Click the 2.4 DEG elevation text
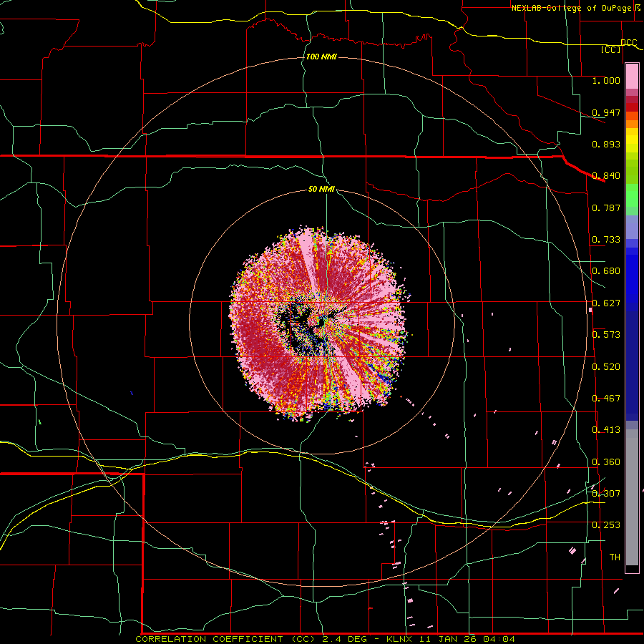 345,639
